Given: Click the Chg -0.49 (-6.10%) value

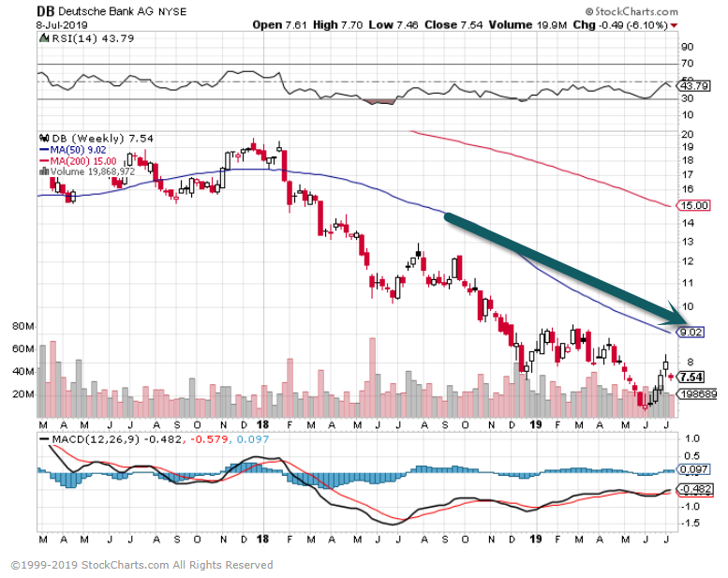Looking at the screenshot, I should [x=620, y=25].
